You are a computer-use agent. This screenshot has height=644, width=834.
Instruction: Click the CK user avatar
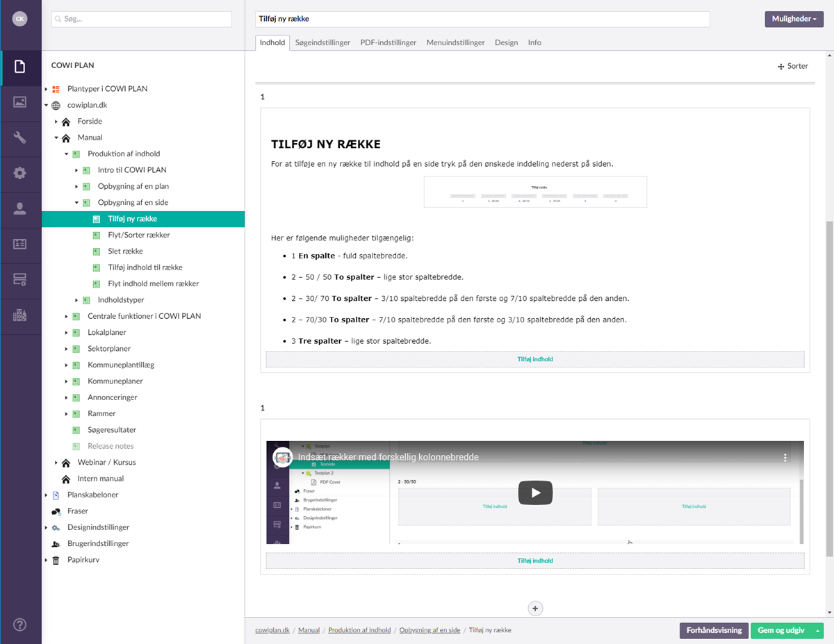tap(20, 19)
